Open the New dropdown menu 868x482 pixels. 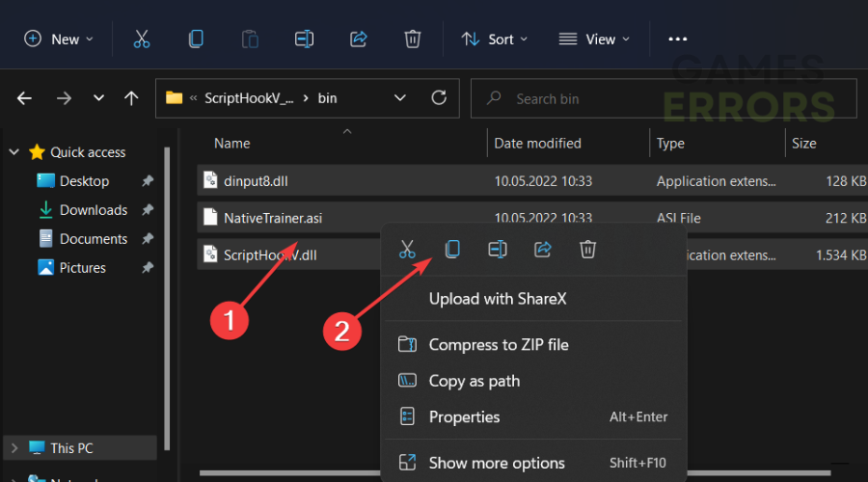[59, 39]
